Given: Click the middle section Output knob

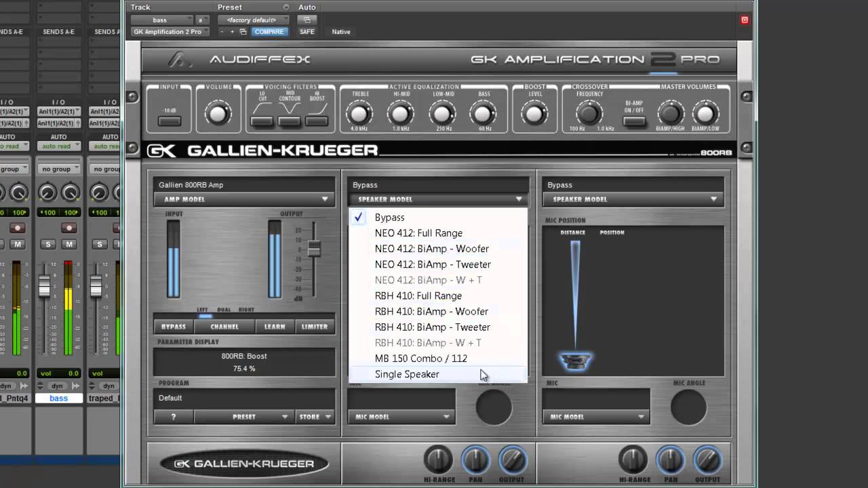Looking at the screenshot, I should coord(513,460).
